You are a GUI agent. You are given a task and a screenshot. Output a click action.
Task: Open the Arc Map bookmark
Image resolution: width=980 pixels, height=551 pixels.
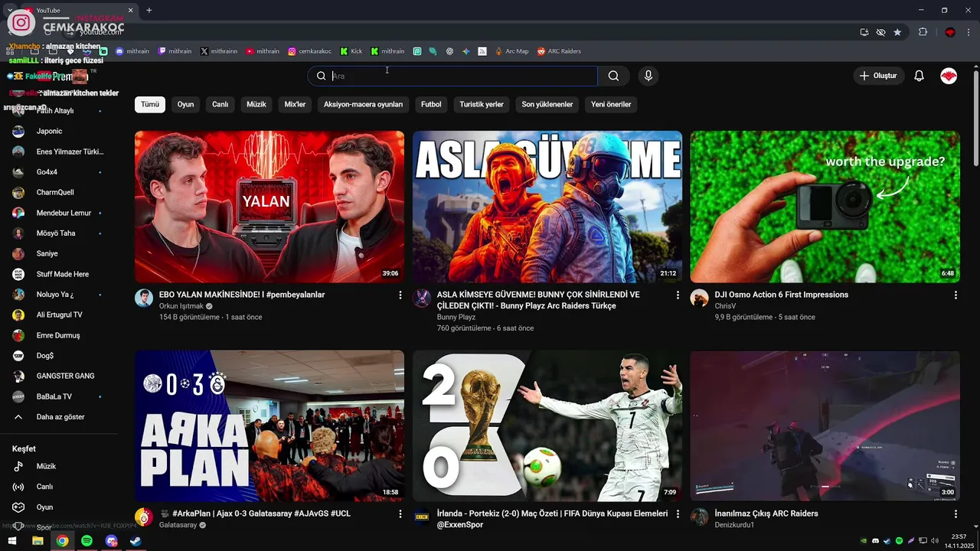[511, 51]
